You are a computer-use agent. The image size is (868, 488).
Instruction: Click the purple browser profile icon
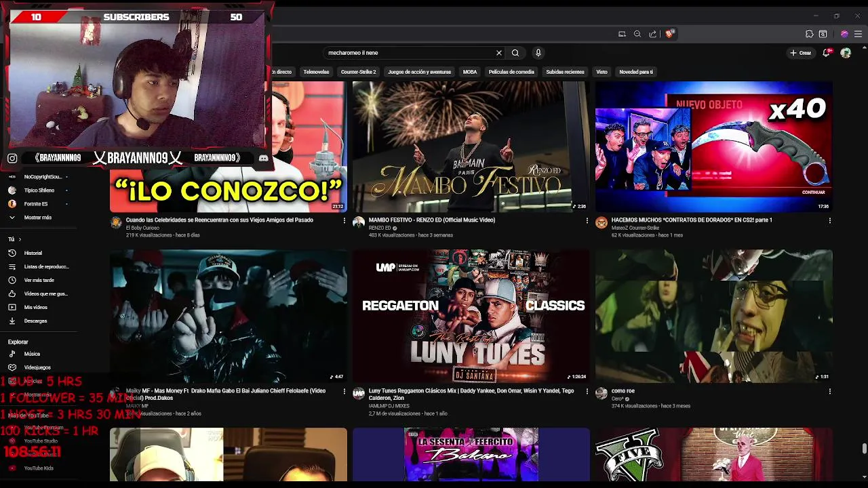(x=844, y=34)
